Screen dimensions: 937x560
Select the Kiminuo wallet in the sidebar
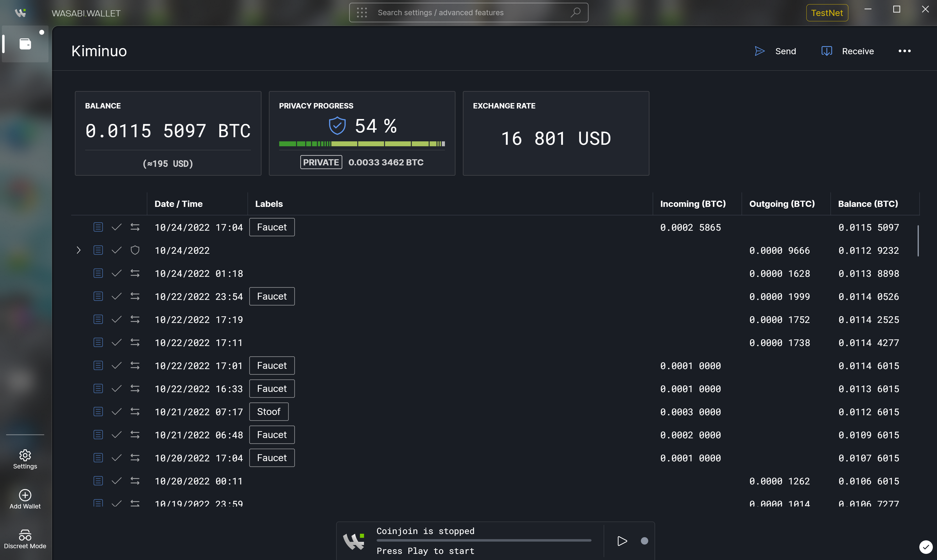point(25,44)
